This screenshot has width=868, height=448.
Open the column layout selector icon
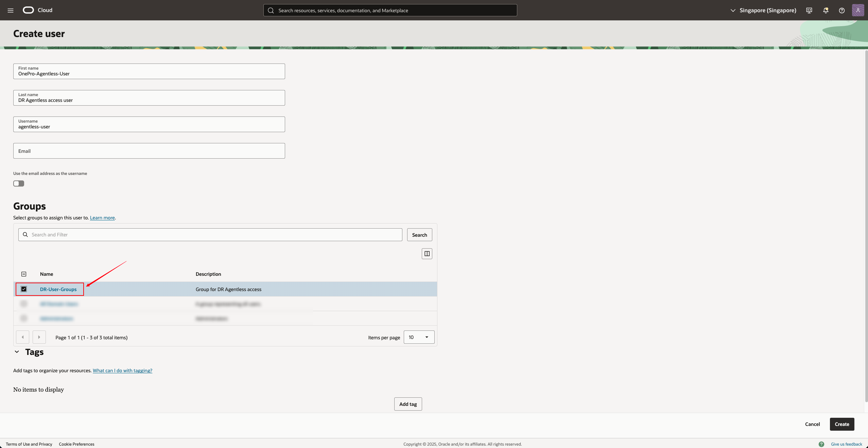pyautogui.click(x=427, y=254)
